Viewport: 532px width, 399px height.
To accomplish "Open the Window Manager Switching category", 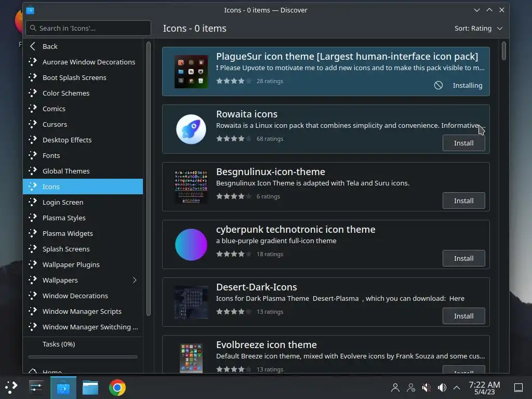I will point(83,327).
